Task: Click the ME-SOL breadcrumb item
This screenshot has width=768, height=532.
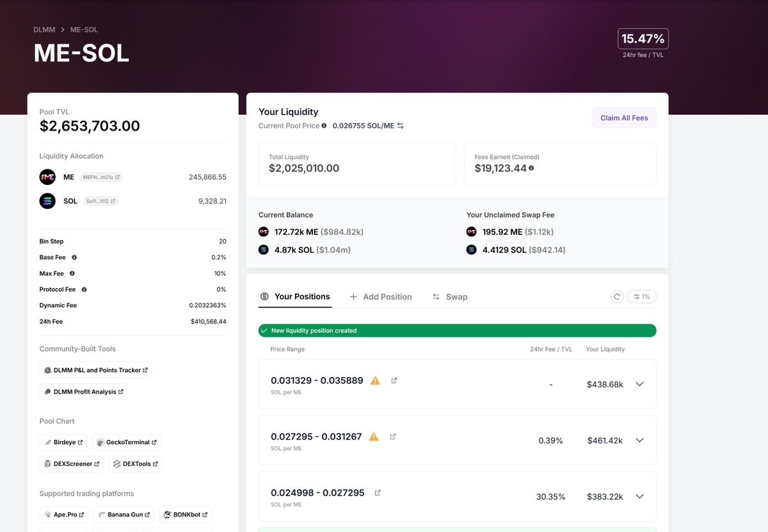Action: [x=84, y=30]
